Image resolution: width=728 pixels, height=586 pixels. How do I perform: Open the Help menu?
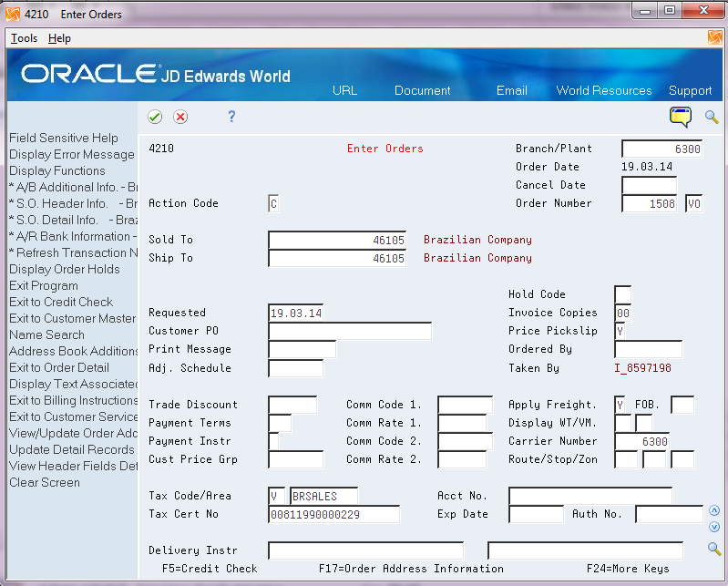pos(59,38)
